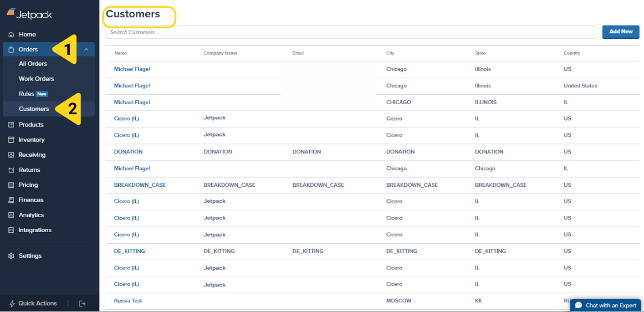Open the Russia Test customer link
Screen dimensions: 644x312
128,301
